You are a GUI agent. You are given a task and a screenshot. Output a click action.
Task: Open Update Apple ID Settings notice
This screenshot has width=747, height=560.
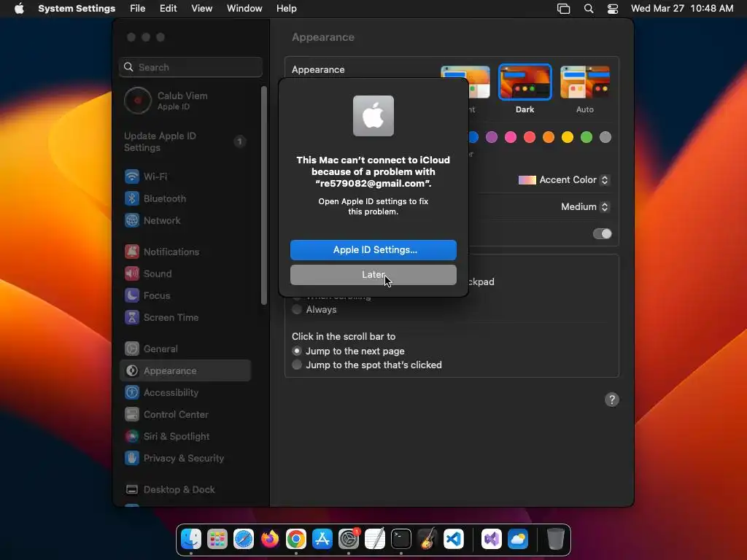coord(185,141)
